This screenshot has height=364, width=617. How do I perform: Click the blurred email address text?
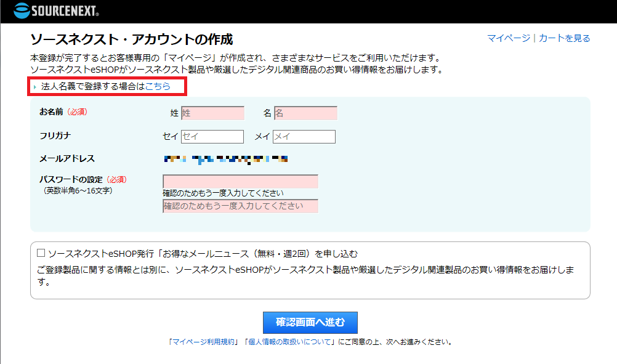tap(225, 160)
